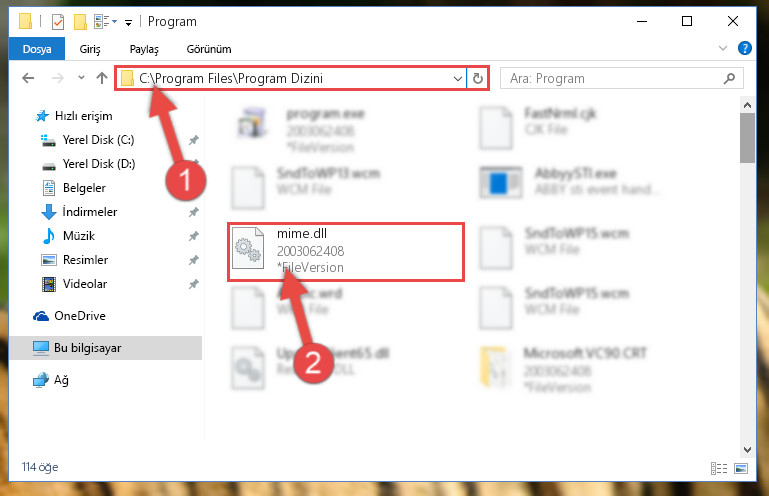This screenshot has height=496, width=769.
Task: Expand the ribbon chevron
Action: 722,48
